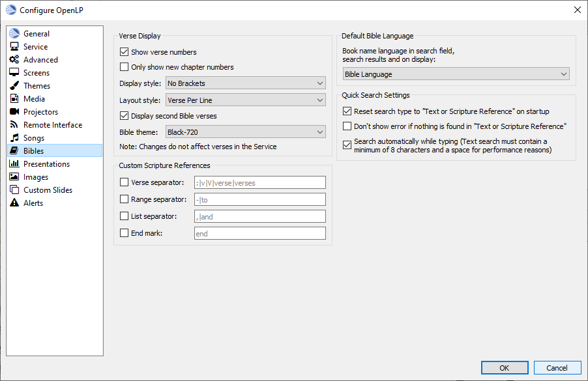The width and height of the screenshot is (588, 381).
Task: Click the Themes brush icon
Action: pos(14,85)
